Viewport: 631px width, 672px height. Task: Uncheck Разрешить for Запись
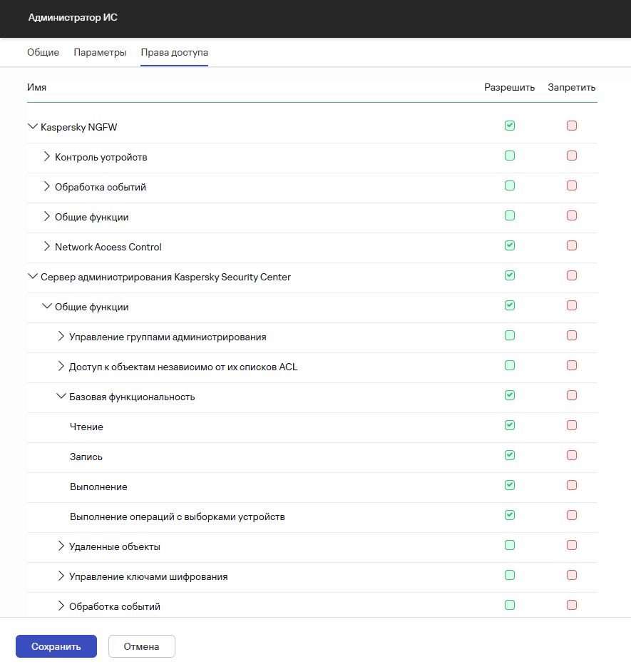tap(510, 456)
